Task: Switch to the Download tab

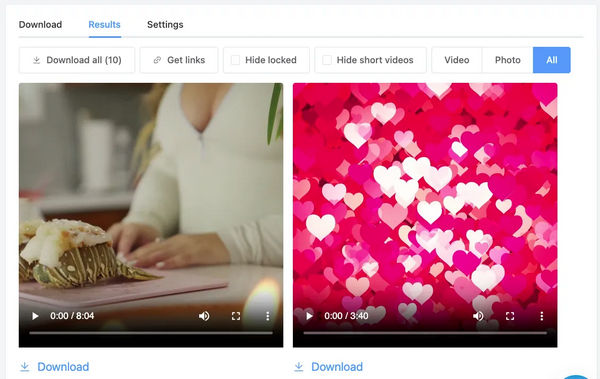Action: pyautogui.click(x=40, y=25)
